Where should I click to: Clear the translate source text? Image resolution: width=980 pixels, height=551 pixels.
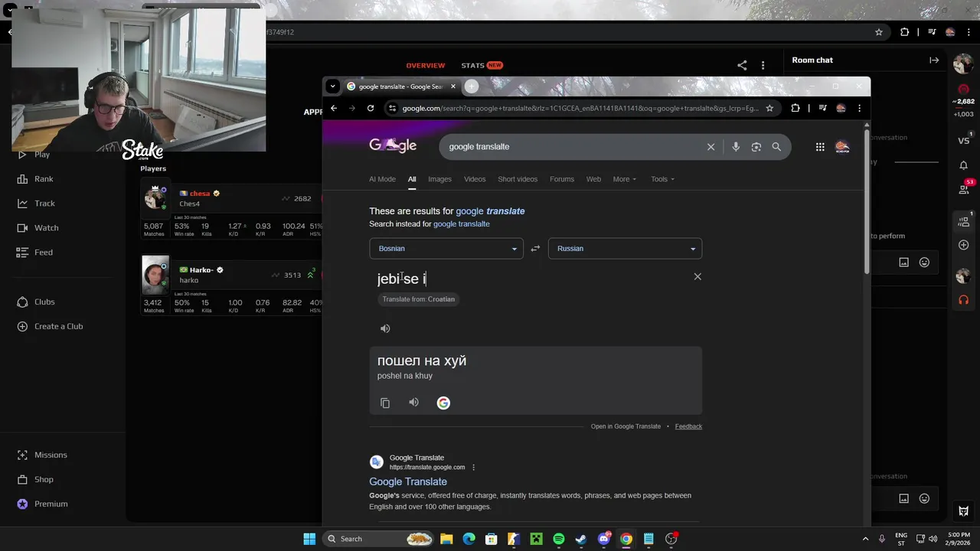click(697, 276)
